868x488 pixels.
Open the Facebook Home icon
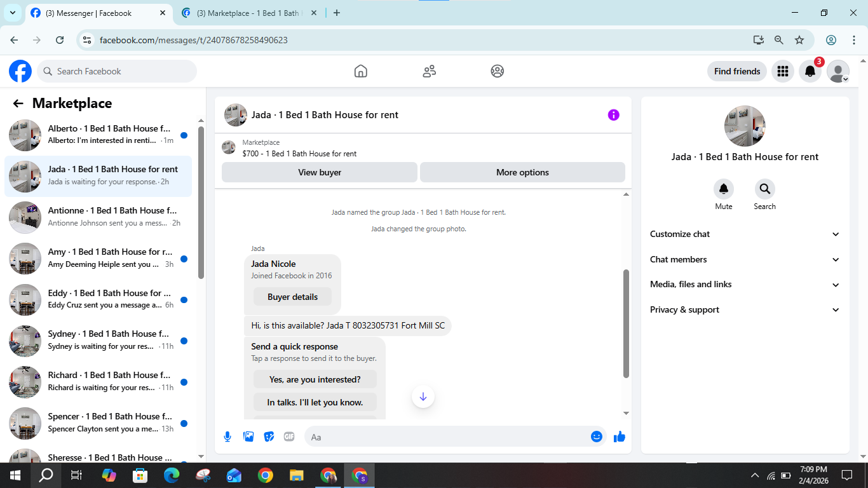point(361,71)
